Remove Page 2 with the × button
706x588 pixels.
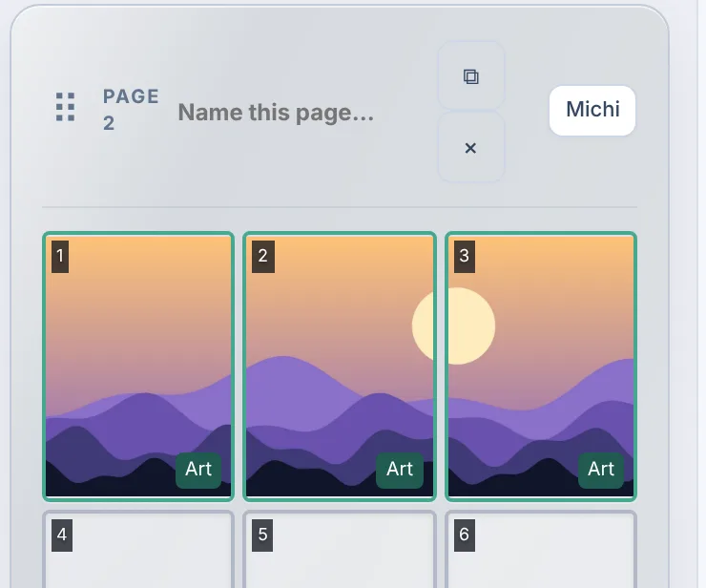(x=471, y=147)
